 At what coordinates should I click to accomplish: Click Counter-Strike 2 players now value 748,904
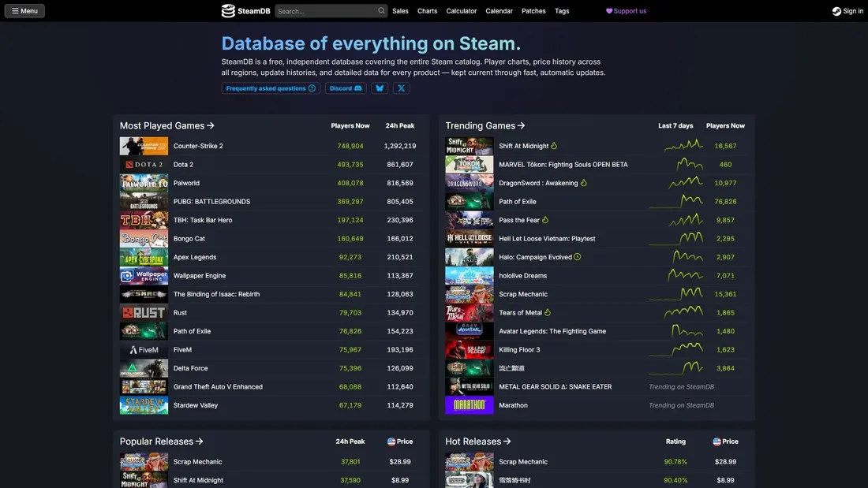click(x=350, y=146)
